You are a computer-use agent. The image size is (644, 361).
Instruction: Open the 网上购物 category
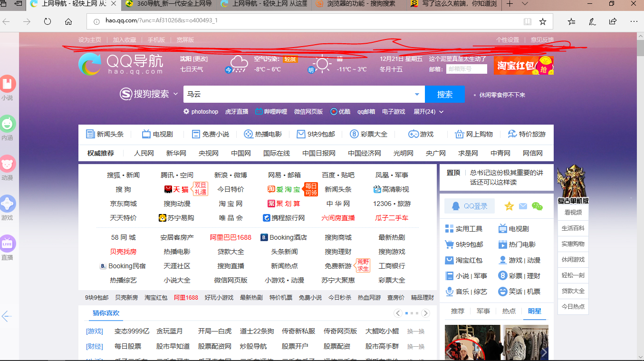(x=474, y=134)
